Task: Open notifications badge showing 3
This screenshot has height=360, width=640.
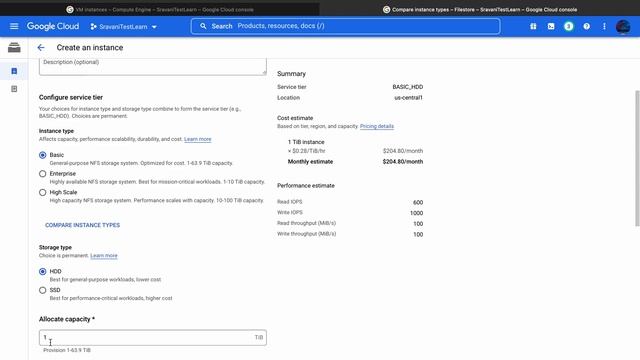Action: tap(569, 26)
